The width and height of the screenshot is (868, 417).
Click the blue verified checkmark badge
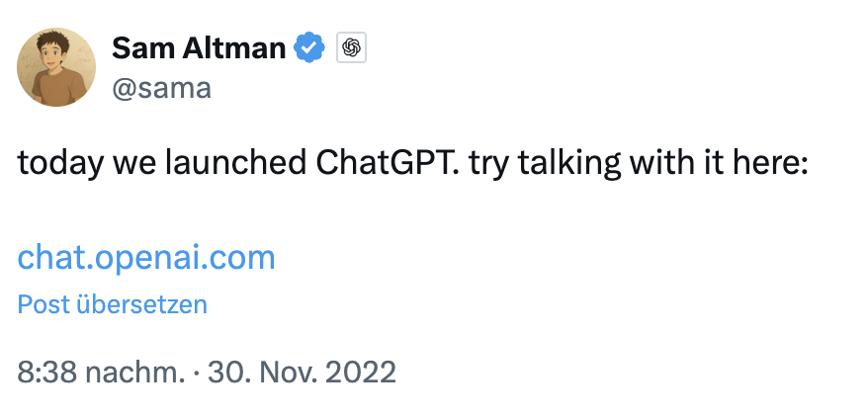[x=310, y=46]
